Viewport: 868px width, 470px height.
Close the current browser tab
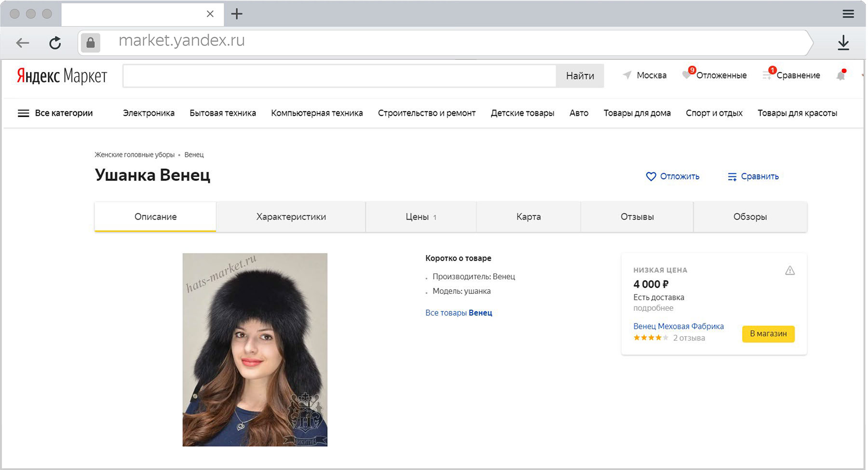210,14
